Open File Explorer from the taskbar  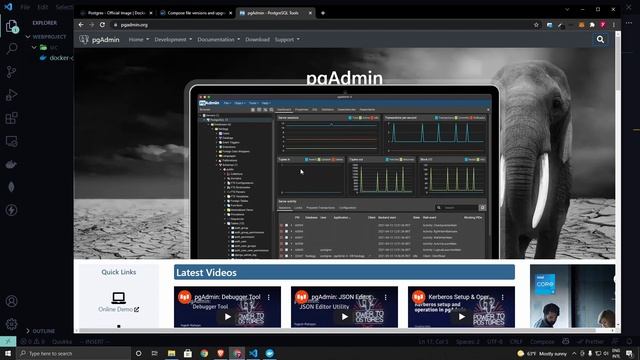171,353
